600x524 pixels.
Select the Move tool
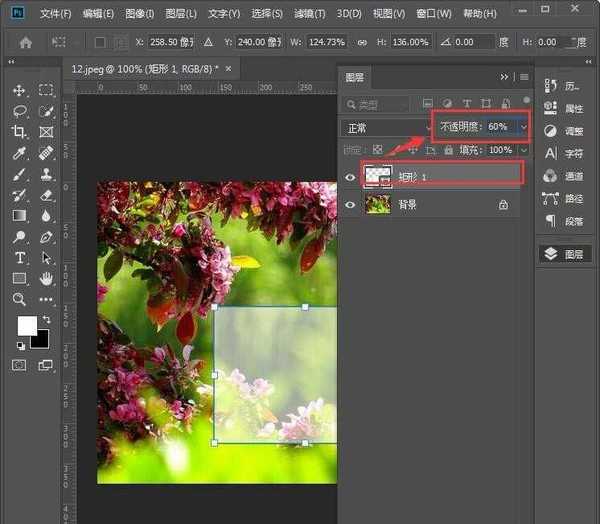tap(20, 90)
